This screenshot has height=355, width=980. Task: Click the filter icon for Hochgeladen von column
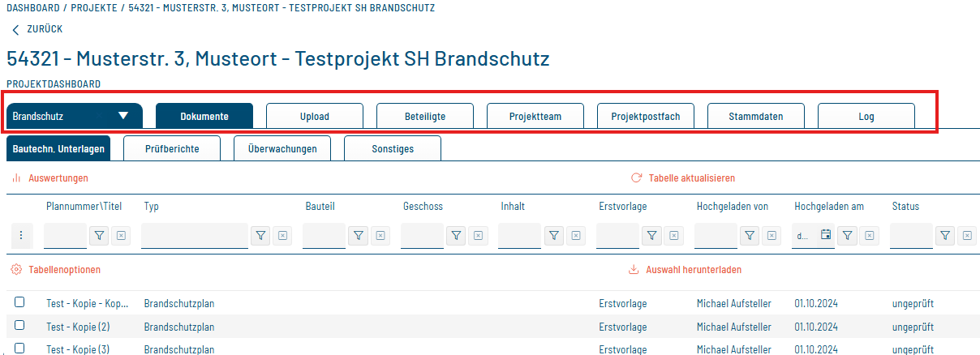tap(750, 236)
